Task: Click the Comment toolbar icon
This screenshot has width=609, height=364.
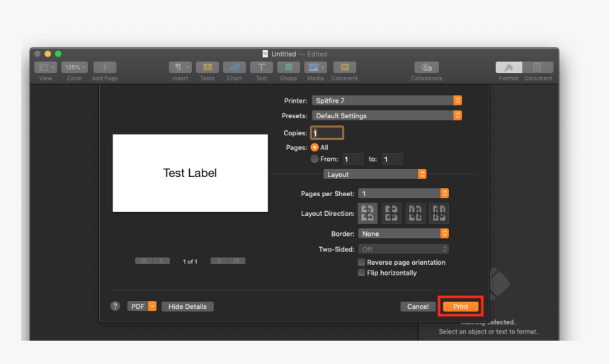Action: [x=344, y=67]
